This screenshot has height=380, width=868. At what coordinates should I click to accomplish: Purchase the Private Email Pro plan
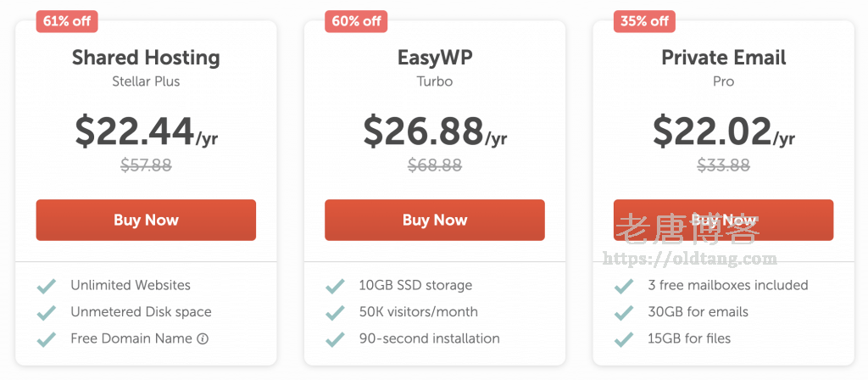(723, 220)
